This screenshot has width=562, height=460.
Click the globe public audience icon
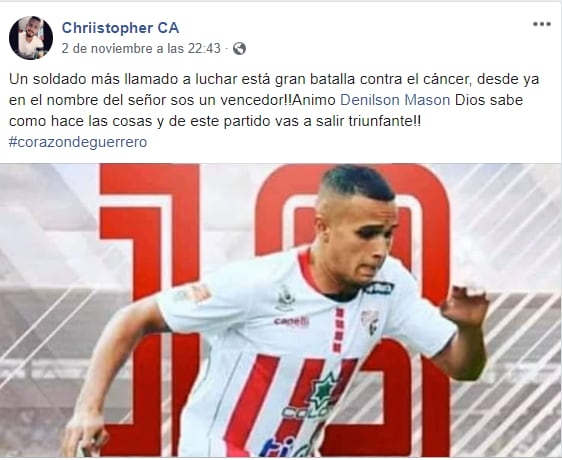coord(239,48)
